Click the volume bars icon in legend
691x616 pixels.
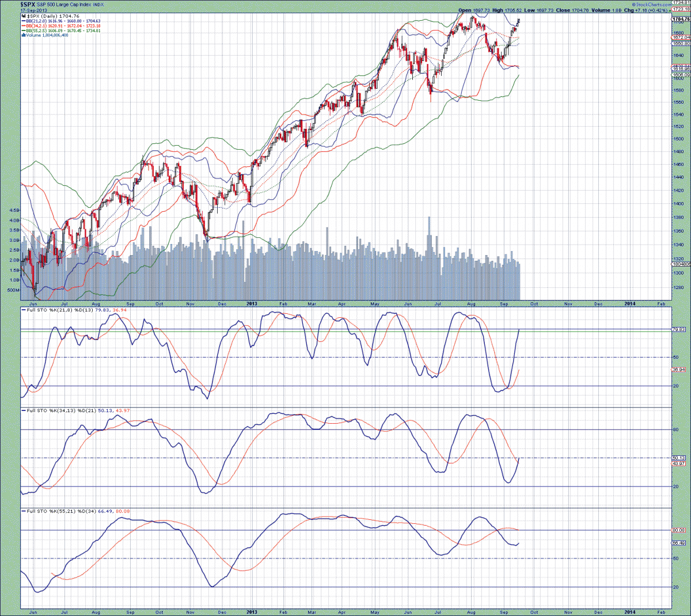coord(23,35)
